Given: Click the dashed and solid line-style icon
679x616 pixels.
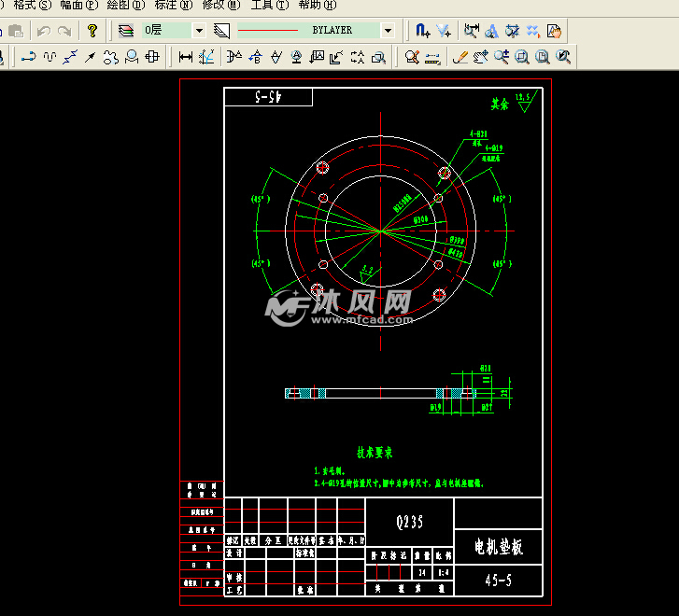Looking at the screenshot, I should [x=432, y=58].
